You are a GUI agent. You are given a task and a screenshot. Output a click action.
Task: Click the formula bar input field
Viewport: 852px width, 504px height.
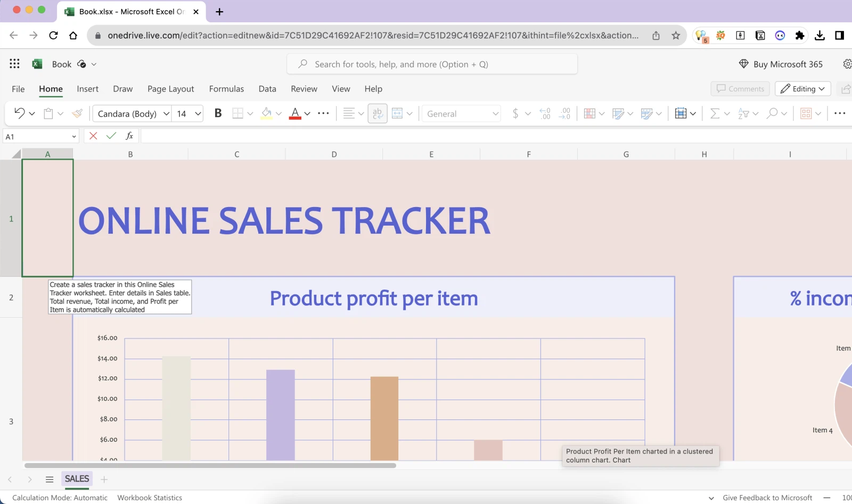(x=495, y=136)
